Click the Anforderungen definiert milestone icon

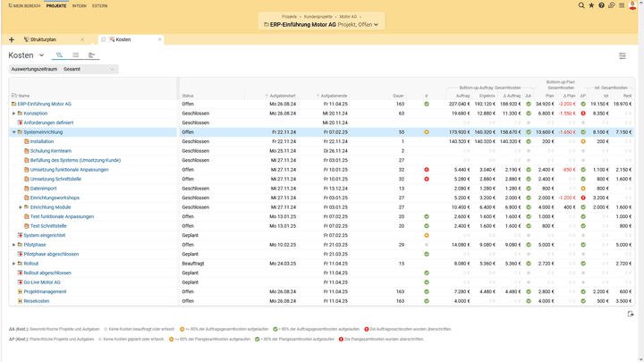20,122
